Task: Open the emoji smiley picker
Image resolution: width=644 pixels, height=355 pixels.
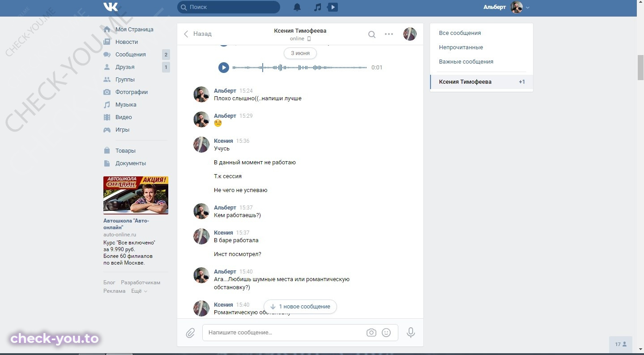Action: pyautogui.click(x=386, y=333)
